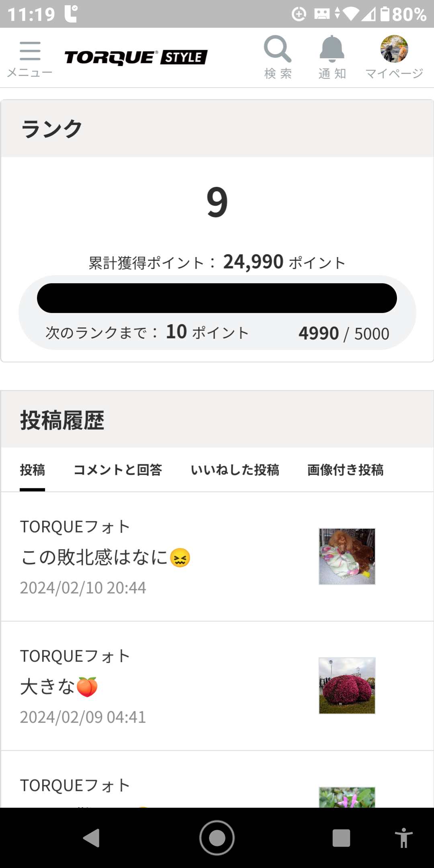Tap the pink flower thumbnail
This screenshot has height=868, width=434.
coord(347,798)
